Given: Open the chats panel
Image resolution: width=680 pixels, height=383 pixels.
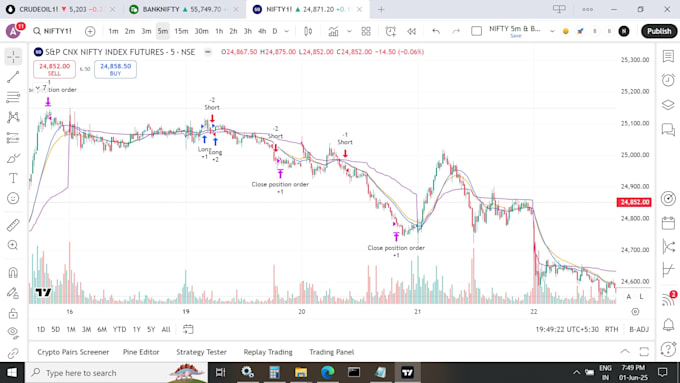Looking at the screenshot, I should click(x=668, y=129).
